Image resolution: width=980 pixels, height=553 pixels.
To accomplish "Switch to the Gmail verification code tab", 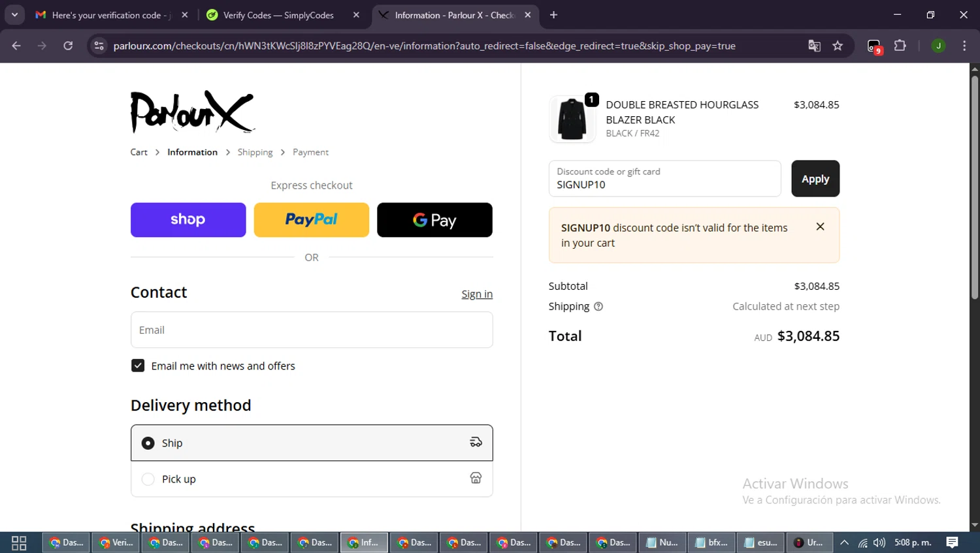I will [x=112, y=15].
